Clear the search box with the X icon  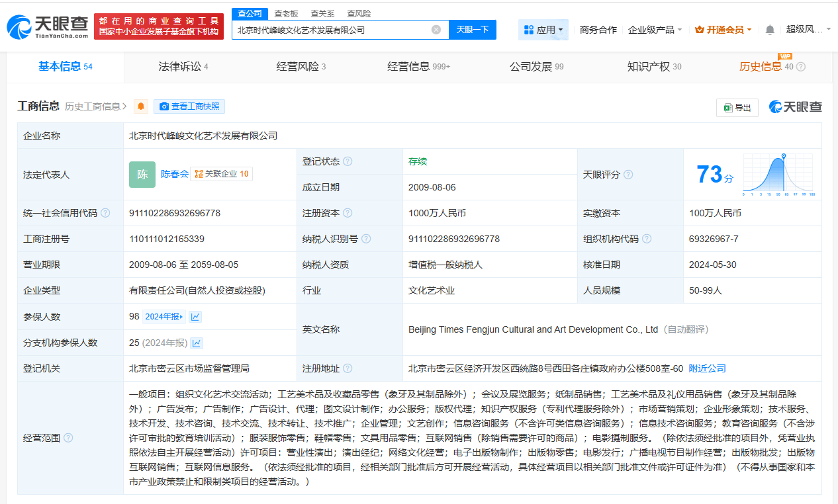click(x=436, y=30)
